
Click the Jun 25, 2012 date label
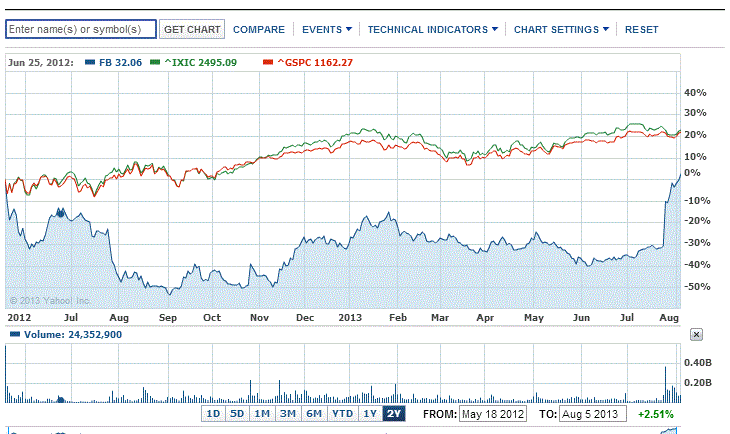(41, 62)
